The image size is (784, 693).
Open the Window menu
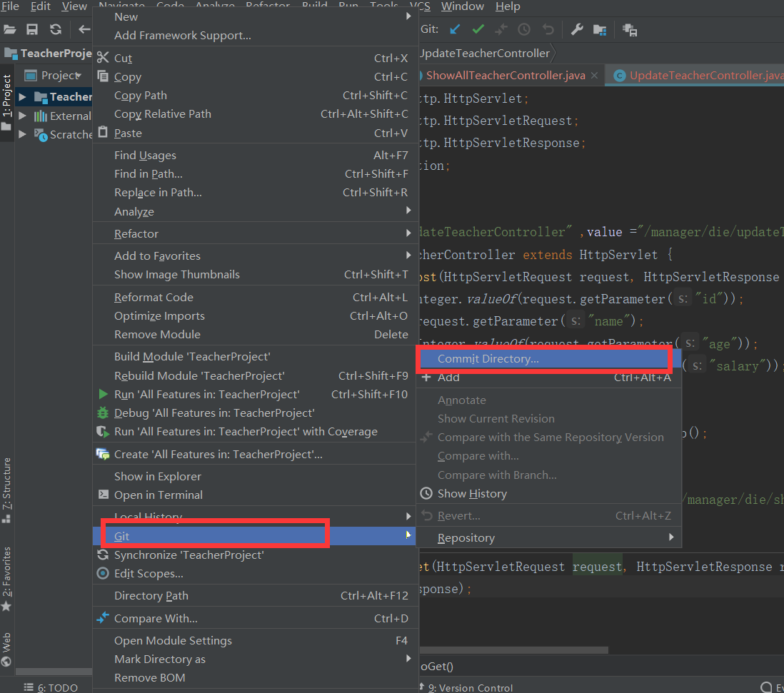pos(463,6)
